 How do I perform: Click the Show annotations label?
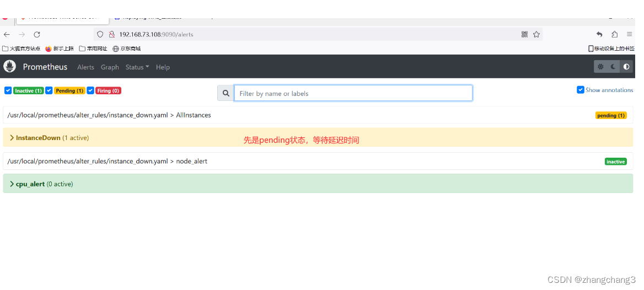point(609,90)
